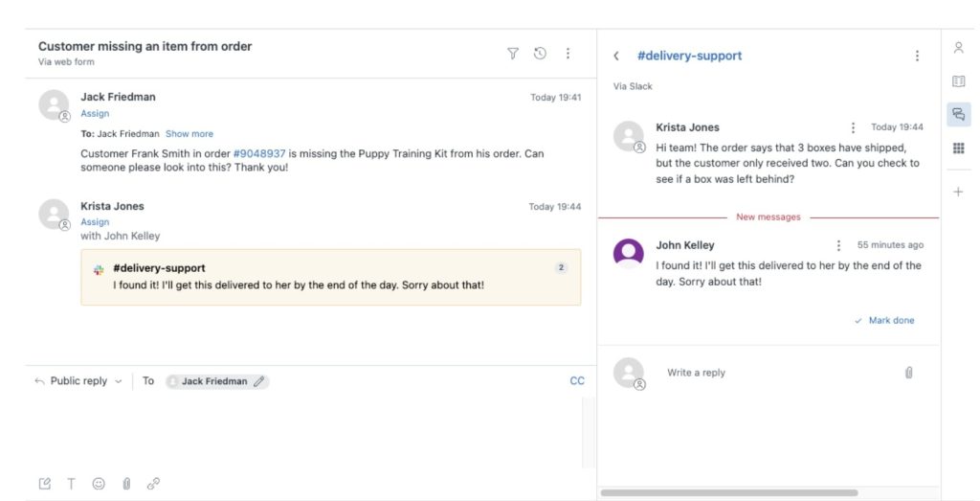This screenshot has height=501, width=980.
Task: Click Jack Friedman's avatar in ticket thread
Action: pos(54,104)
